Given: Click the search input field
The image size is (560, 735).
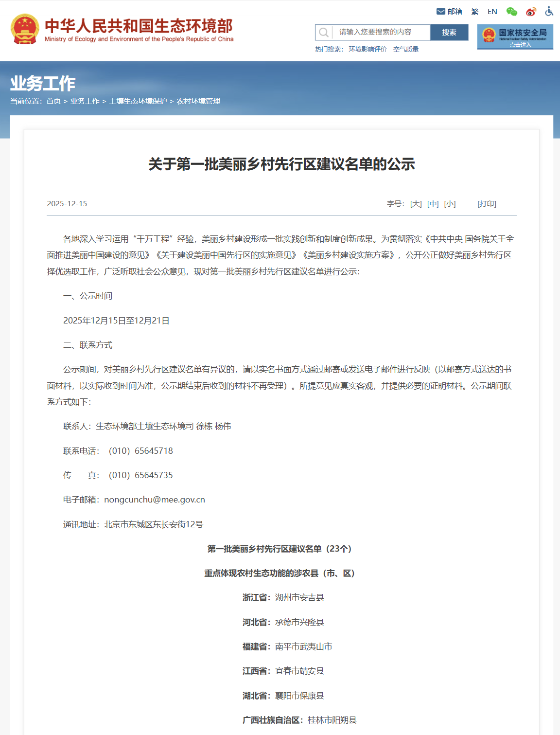Looking at the screenshot, I should pyautogui.click(x=381, y=33).
